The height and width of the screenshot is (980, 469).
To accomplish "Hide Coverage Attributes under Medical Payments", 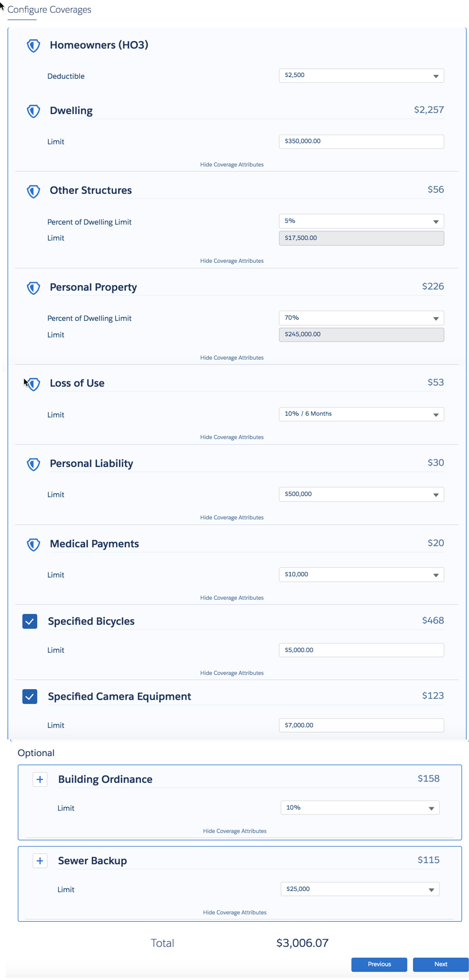I will (x=232, y=598).
